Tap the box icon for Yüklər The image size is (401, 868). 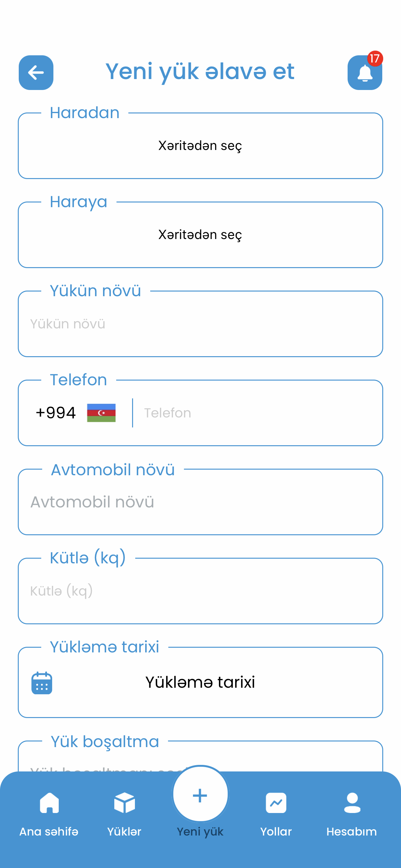click(124, 803)
